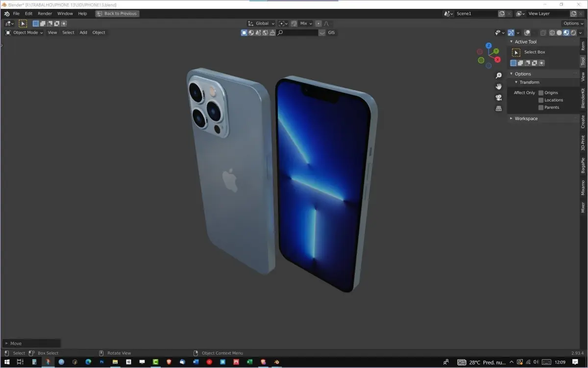Choose 'Subtract selection' mode in sidebar
The image size is (588, 368).
point(527,63)
